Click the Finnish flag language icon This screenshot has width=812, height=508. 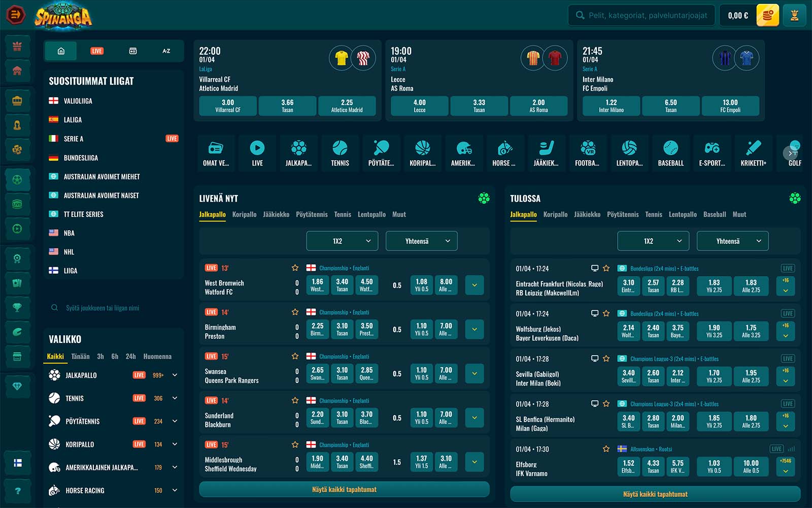pyautogui.click(x=17, y=463)
